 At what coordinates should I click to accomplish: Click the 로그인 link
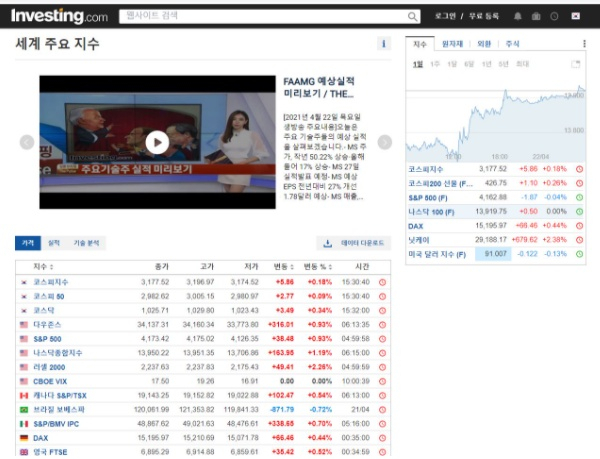(x=445, y=16)
